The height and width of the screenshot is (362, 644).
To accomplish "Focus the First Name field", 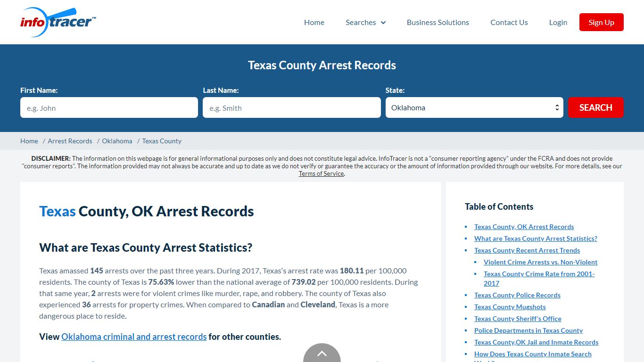I will pos(109,107).
